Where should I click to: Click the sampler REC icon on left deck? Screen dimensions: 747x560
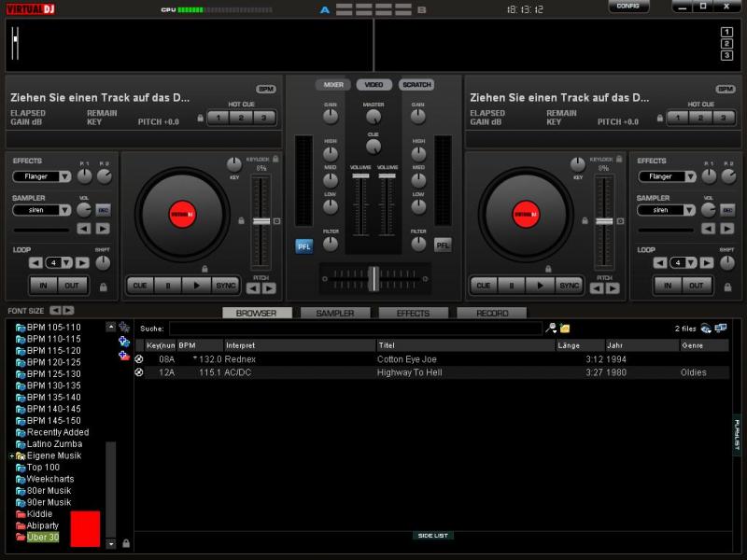pyautogui.click(x=103, y=210)
